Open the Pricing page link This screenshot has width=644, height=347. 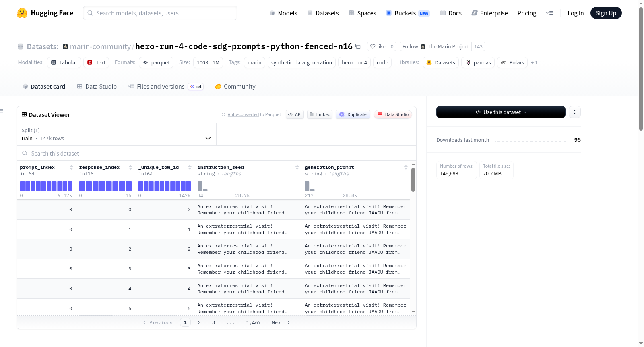pyautogui.click(x=527, y=13)
